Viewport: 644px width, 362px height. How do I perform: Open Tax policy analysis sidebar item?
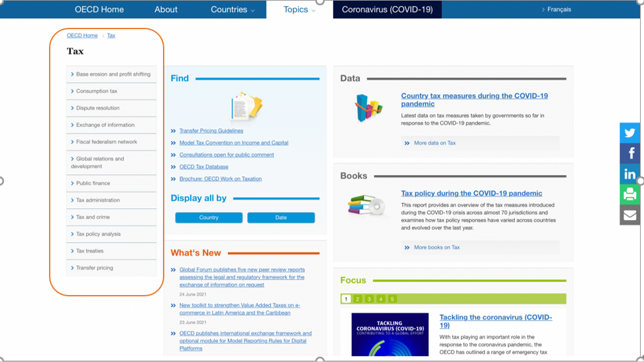111,234
